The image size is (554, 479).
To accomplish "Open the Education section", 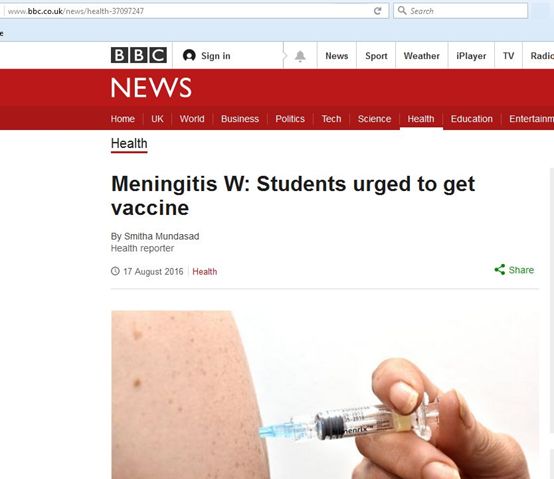I will (471, 119).
